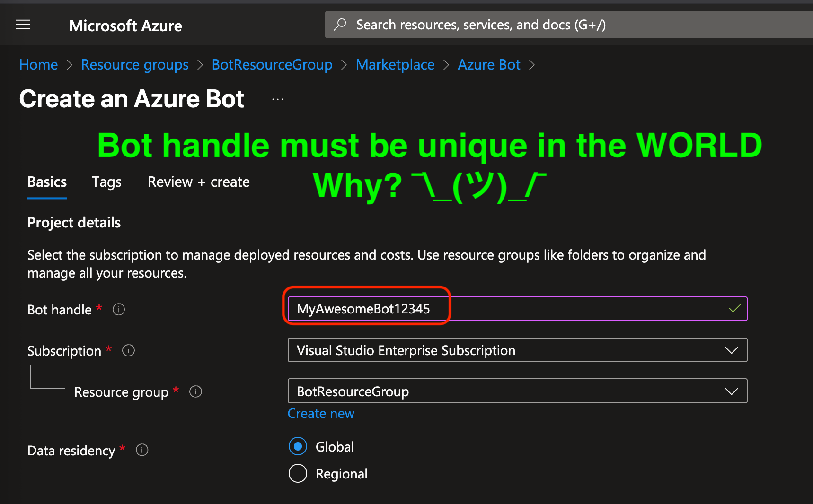The image size is (813, 504).
Task: Click the Project details heading
Action: [74, 223]
